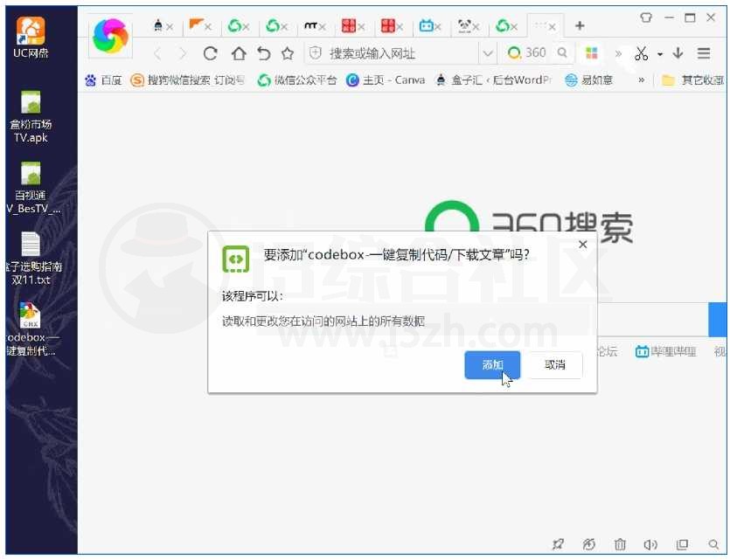Click the blue search button on 360搜索 page
This screenshot has width=730, height=560.
(718, 319)
